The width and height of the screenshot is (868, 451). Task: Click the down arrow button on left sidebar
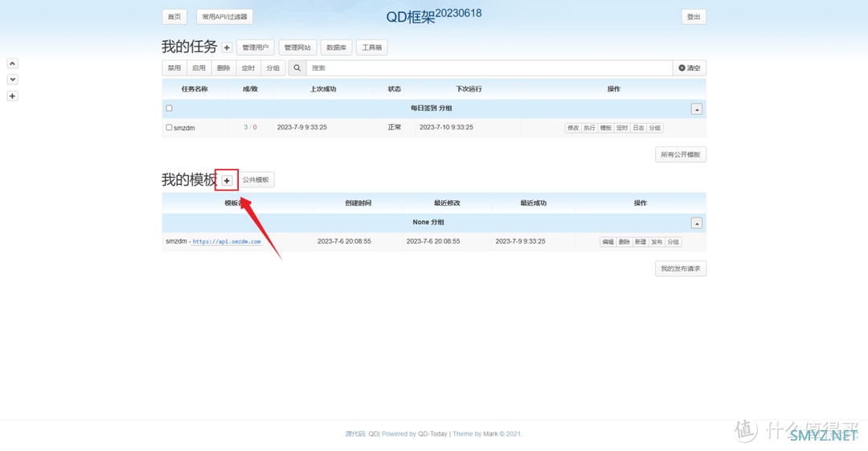coord(12,80)
